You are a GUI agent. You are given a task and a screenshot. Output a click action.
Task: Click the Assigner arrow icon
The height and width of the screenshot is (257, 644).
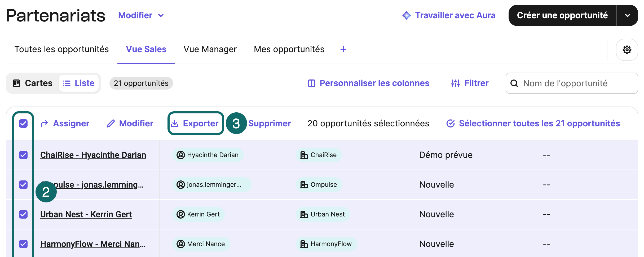(45, 123)
